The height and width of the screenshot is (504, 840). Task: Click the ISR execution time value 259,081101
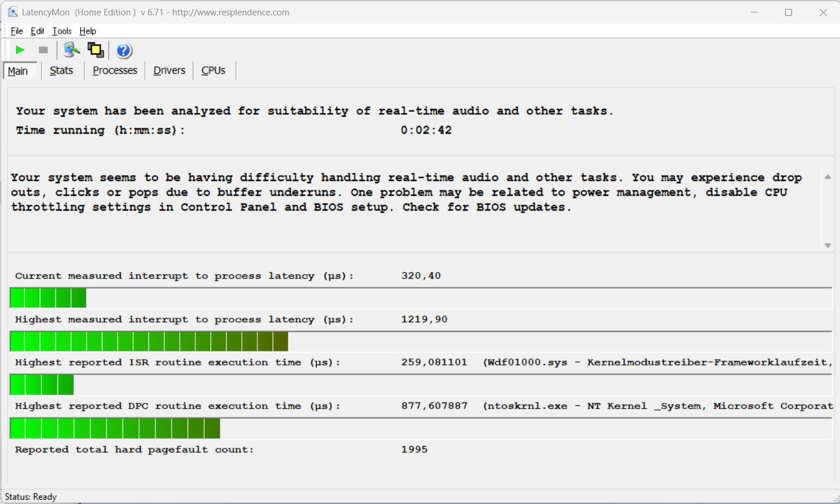click(x=434, y=362)
